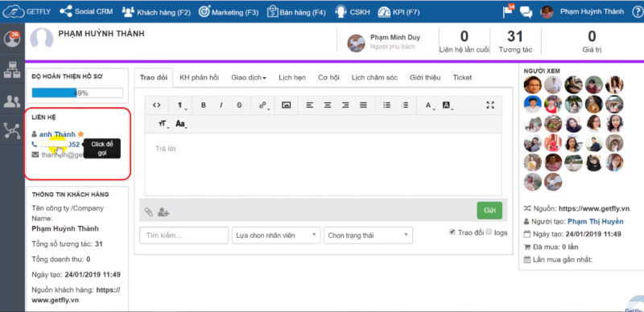Viewport: 644px width, 312px height.
Task: Switch to Giới thiệu tab
Action: pos(425,77)
